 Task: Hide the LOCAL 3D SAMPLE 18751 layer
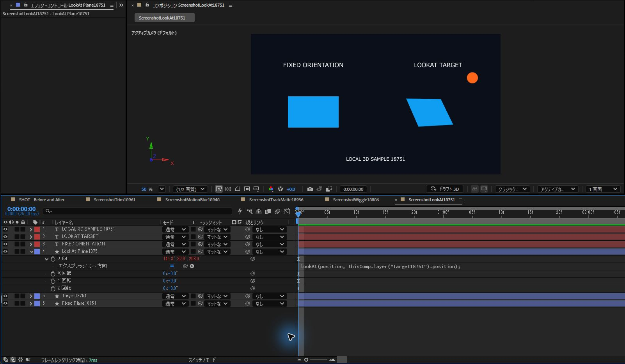(x=5, y=229)
